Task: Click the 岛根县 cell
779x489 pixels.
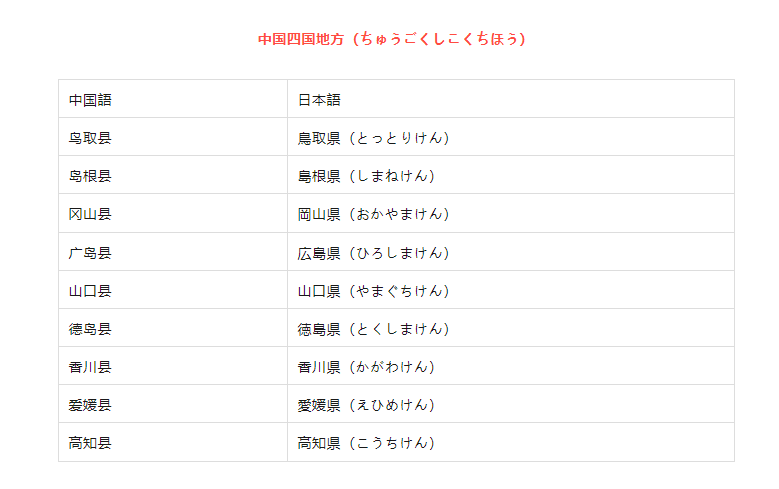Action: (x=173, y=175)
